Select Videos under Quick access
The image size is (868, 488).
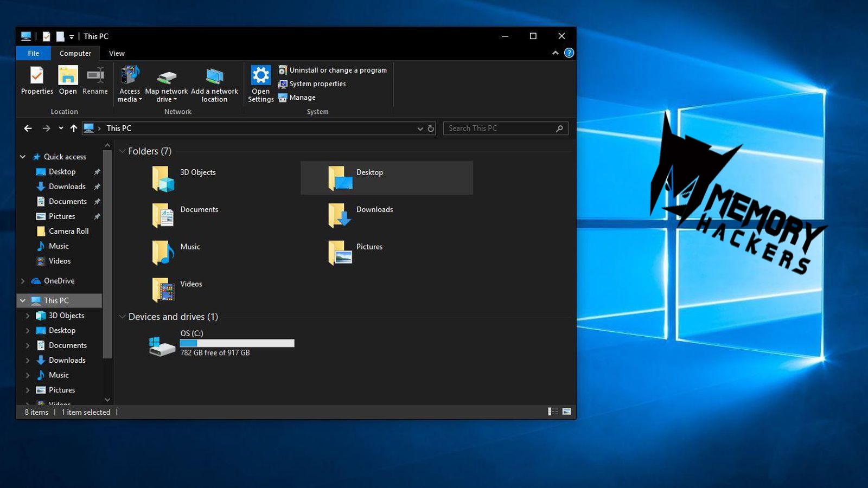pyautogui.click(x=59, y=261)
